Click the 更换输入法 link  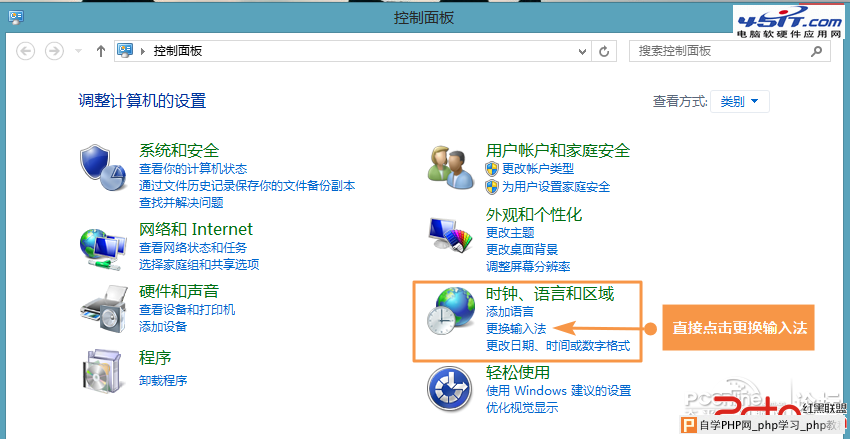(515, 328)
